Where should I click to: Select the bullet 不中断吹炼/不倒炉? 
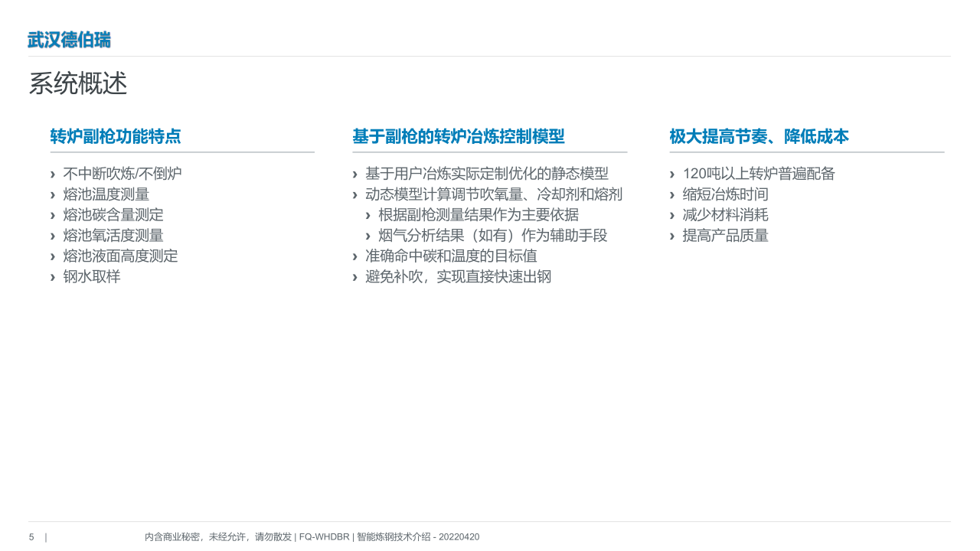pos(122,174)
